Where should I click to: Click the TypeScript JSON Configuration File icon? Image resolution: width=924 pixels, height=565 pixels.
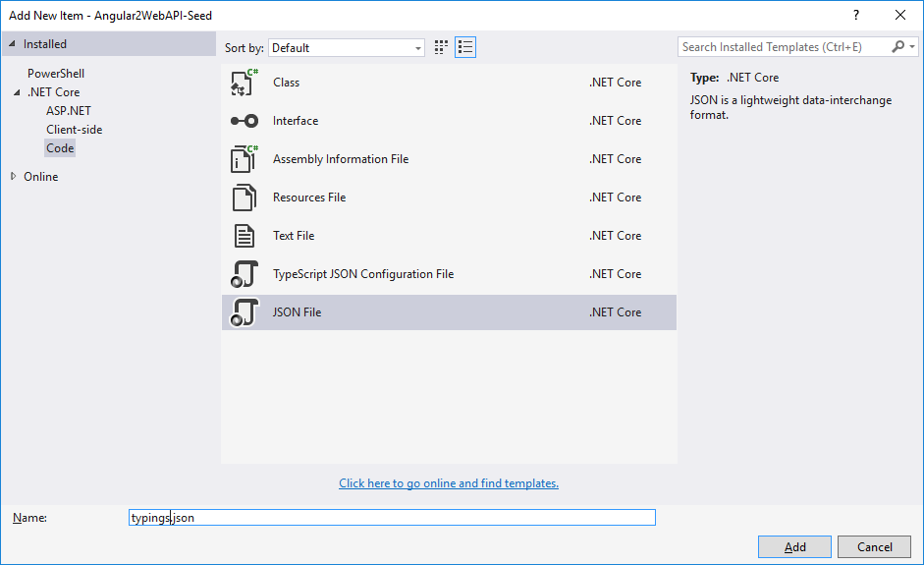pos(244,274)
